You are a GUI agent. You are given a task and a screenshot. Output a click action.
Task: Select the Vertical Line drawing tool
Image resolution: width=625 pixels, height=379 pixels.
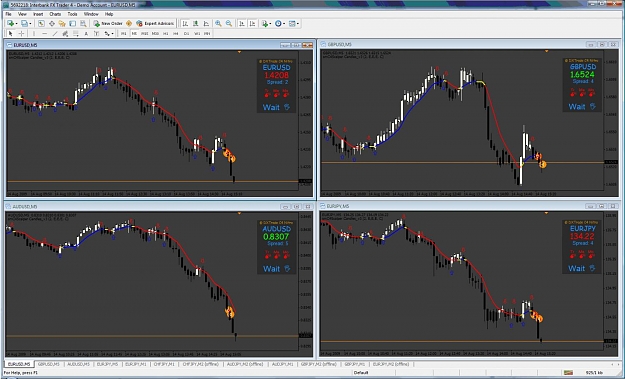tap(34, 33)
